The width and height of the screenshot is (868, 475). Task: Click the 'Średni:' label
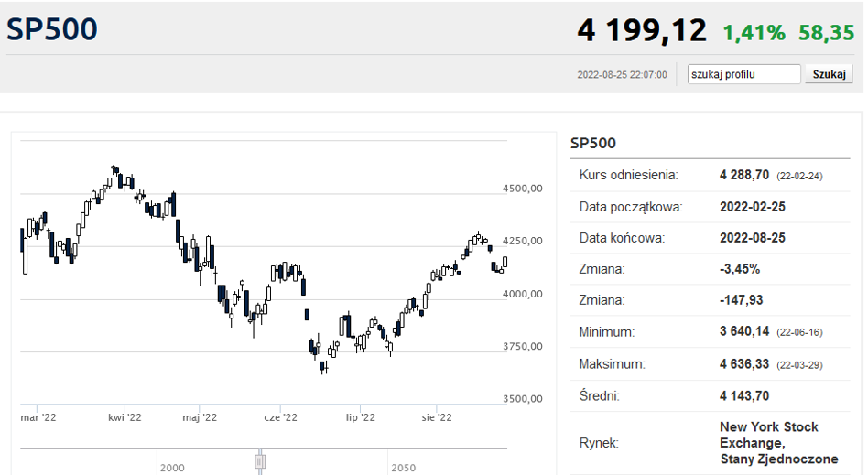coord(599,395)
